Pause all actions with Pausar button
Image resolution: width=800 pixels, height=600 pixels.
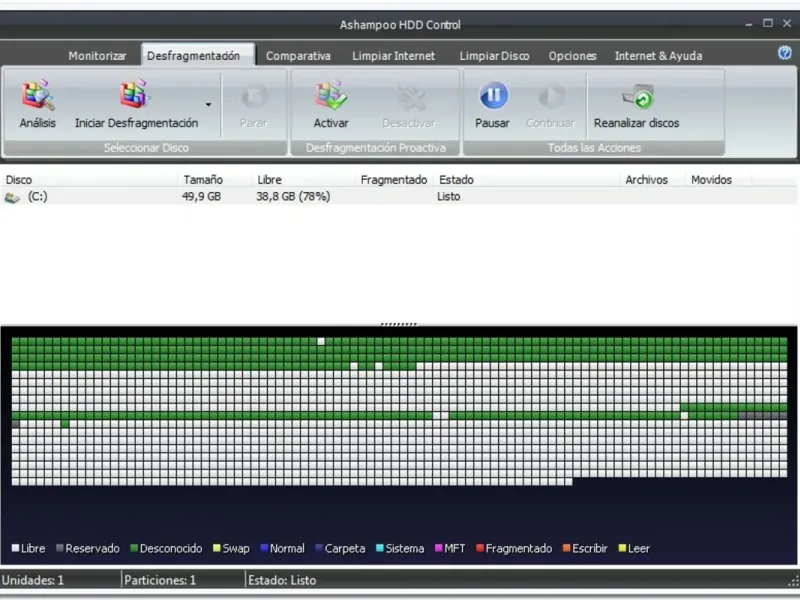(492, 104)
